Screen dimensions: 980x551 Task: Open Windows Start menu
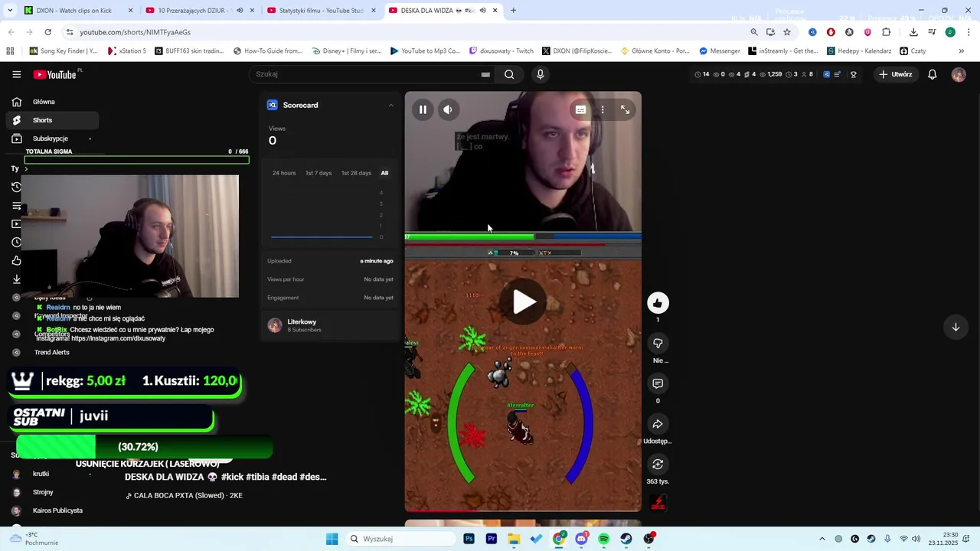[332, 539]
